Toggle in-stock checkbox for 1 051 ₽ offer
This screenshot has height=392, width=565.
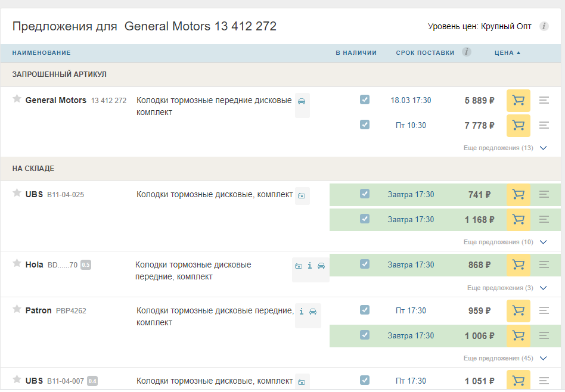click(x=365, y=380)
